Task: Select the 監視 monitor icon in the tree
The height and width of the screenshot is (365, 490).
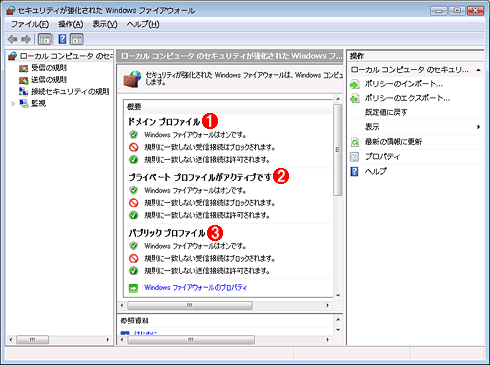Action: point(23,103)
